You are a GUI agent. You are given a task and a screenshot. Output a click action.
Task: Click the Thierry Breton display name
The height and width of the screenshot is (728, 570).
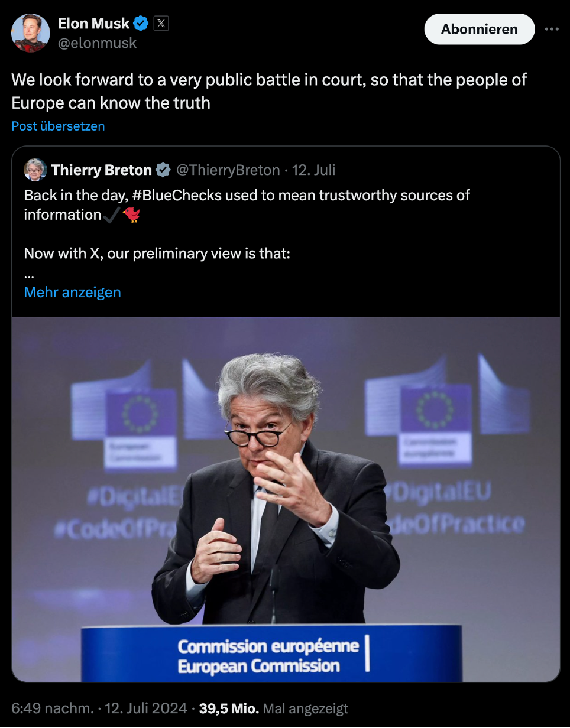pos(102,170)
